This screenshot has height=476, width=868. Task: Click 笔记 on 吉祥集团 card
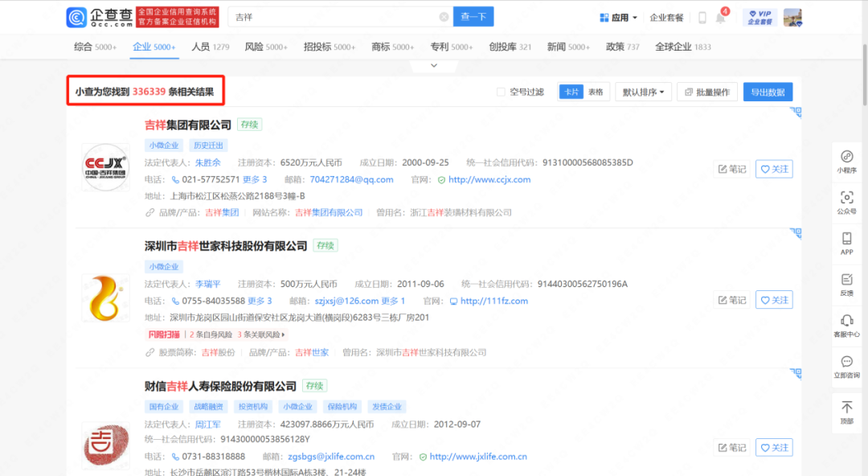tap(732, 169)
